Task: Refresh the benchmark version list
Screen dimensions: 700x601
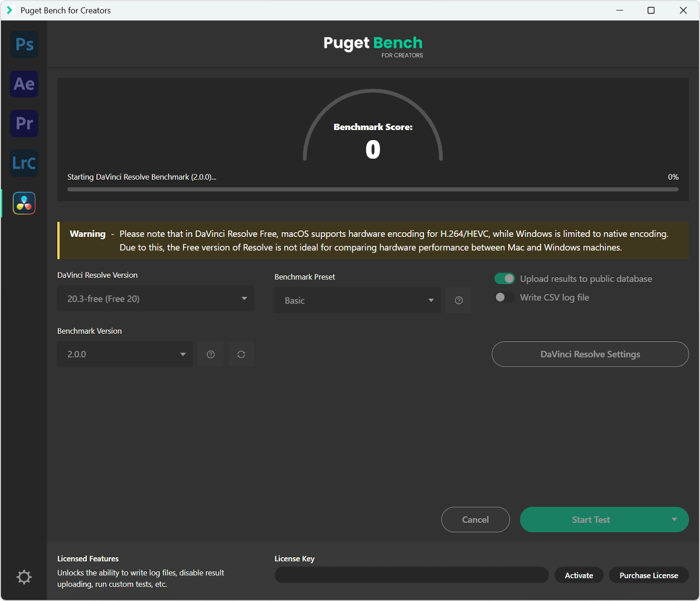Action: (241, 354)
